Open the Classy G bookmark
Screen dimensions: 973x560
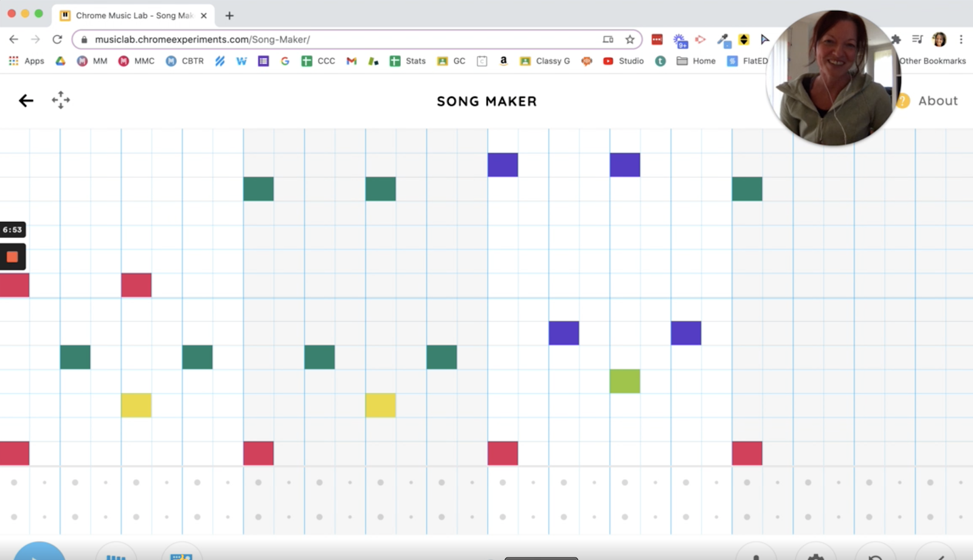pyautogui.click(x=545, y=61)
